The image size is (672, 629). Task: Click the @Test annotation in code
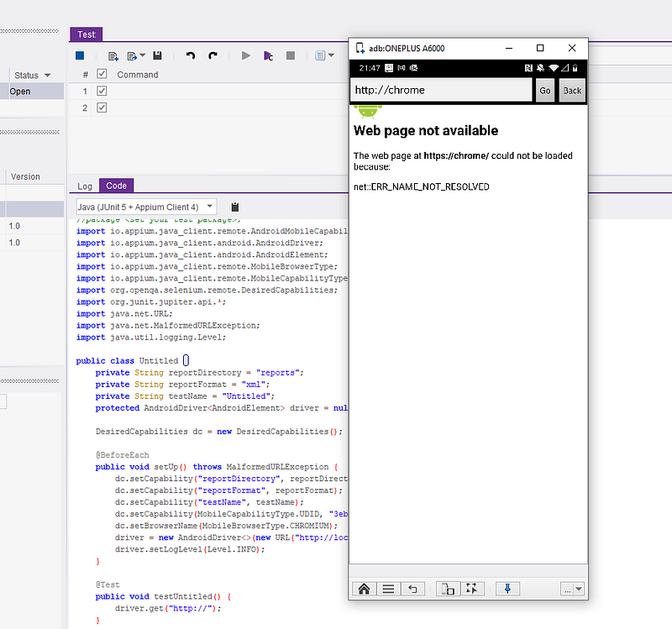[x=108, y=584]
